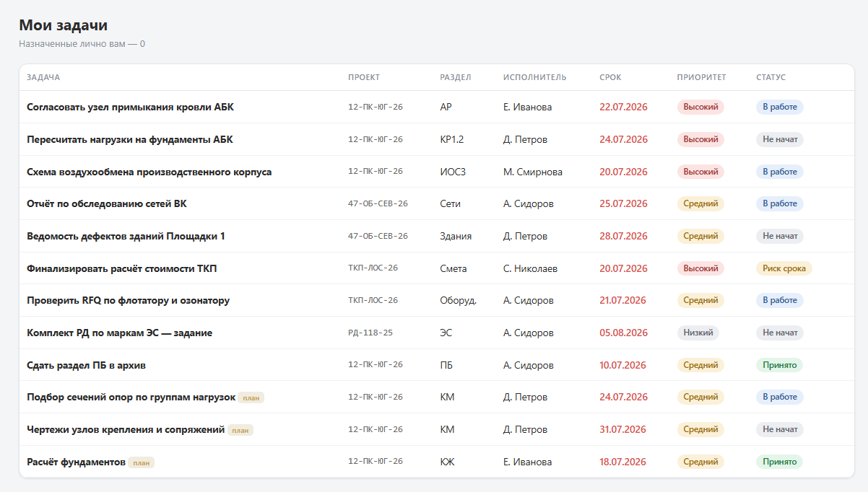Click deadline 22.07.2026
The width and height of the screenshot is (868, 492).
coord(623,107)
